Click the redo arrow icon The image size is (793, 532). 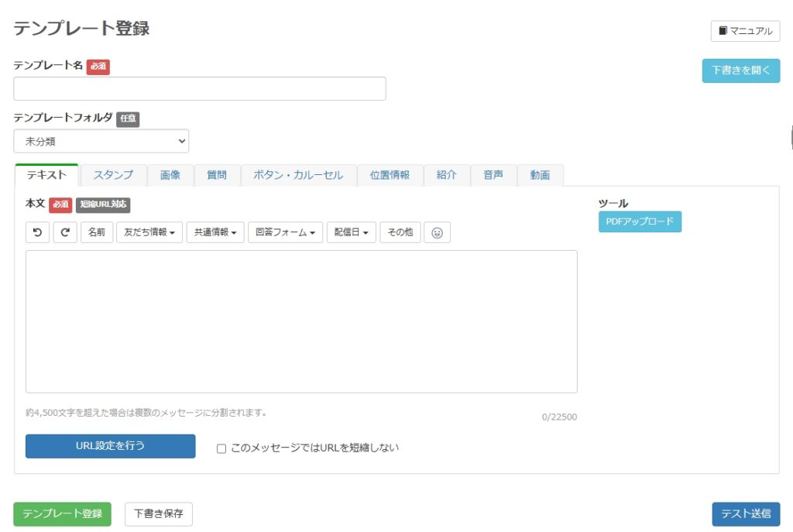click(x=65, y=232)
